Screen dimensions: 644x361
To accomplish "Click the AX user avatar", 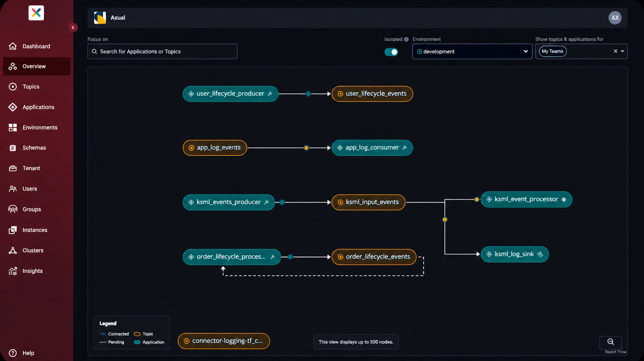I will point(615,18).
